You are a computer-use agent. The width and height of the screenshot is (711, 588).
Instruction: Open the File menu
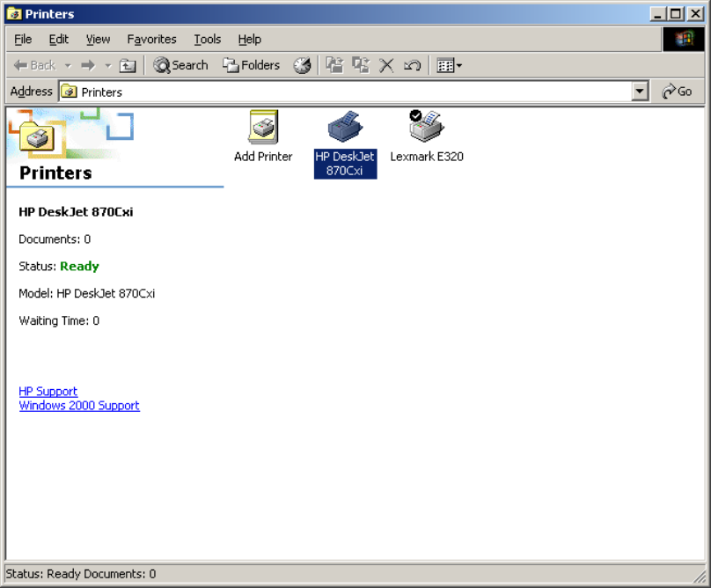click(23, 40)
